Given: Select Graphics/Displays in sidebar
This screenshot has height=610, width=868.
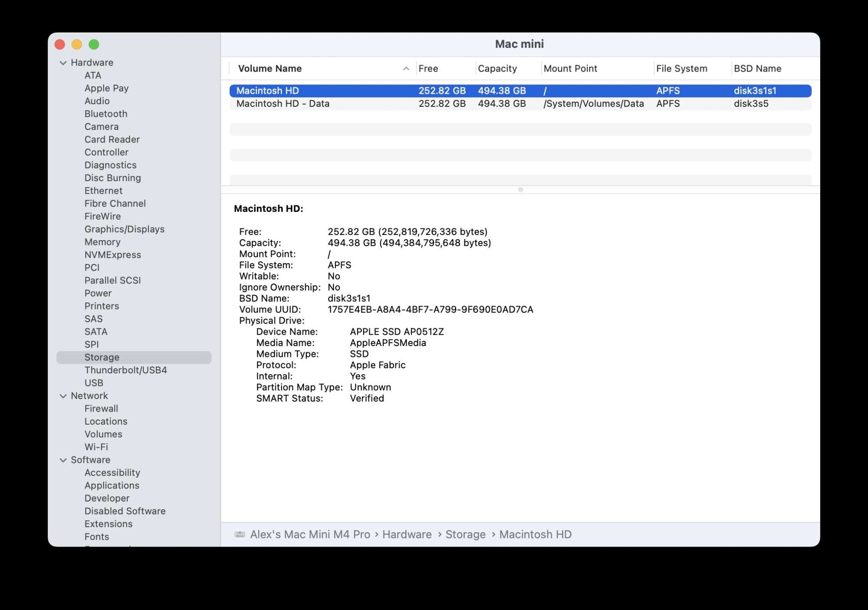Looking at the screenshot, I should 124,229.
